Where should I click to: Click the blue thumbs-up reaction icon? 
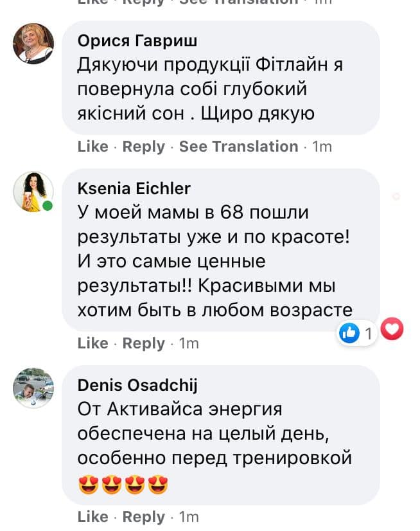pos(349,333)
